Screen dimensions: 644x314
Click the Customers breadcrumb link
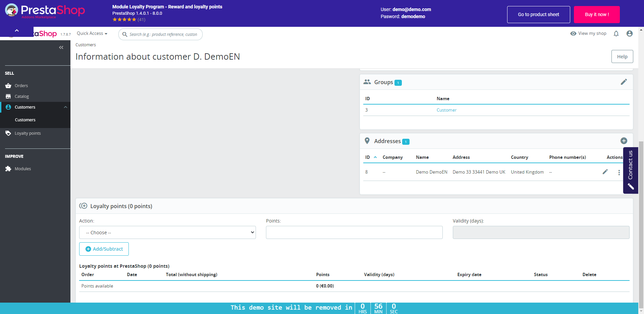(86, 45)
